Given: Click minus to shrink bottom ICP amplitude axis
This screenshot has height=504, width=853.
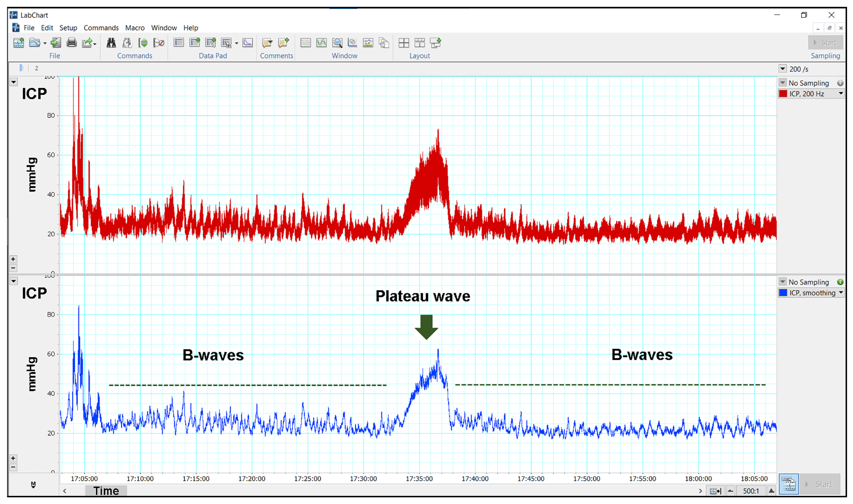Looking at the screenshot, I should pos(13,467).
